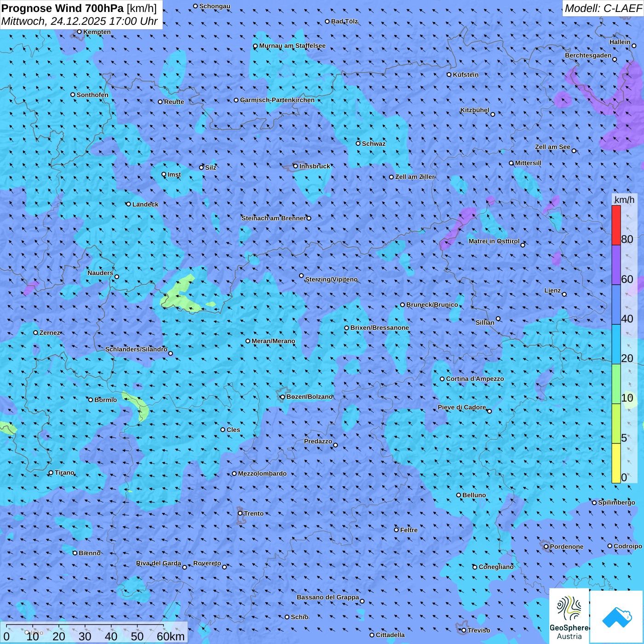Click the Mittersill label
Viewport: 644px width, 644px height.
point(528,163)
